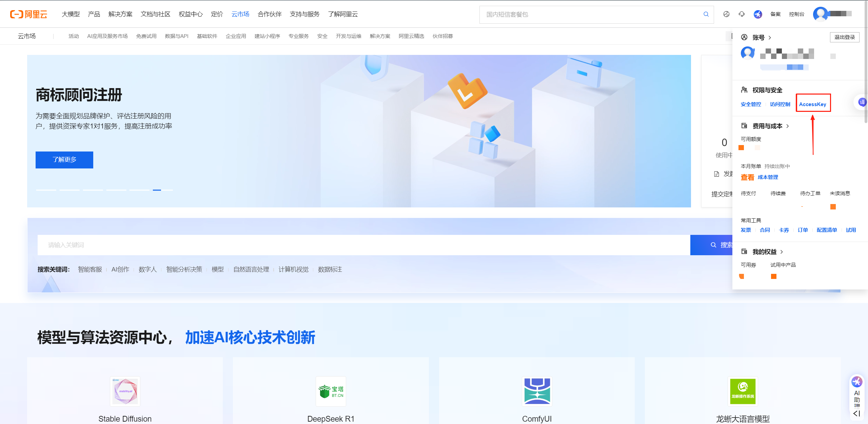Open the 大模型 menu

coord(71,14)
